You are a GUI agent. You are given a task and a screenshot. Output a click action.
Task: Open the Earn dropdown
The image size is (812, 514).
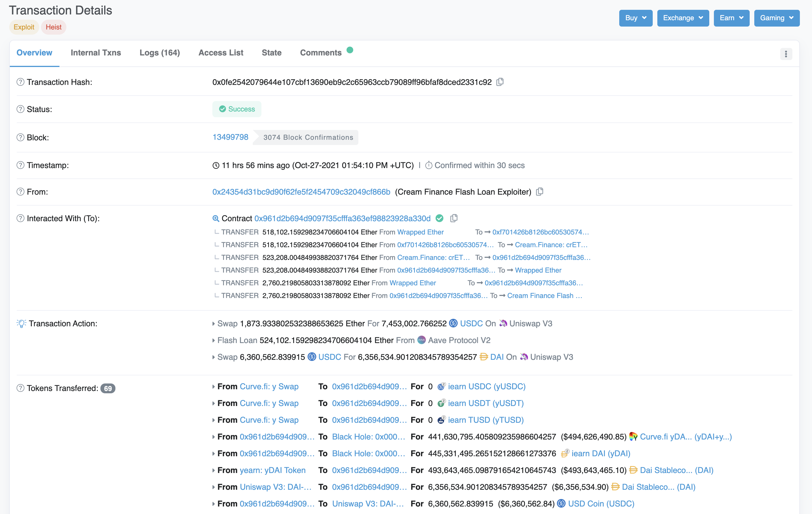[731, 18]
